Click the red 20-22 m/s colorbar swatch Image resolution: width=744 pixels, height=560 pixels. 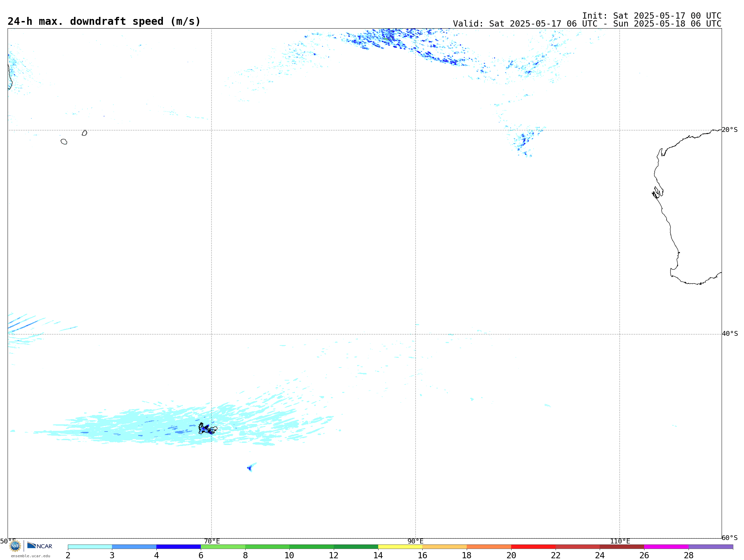click(534, 547)
